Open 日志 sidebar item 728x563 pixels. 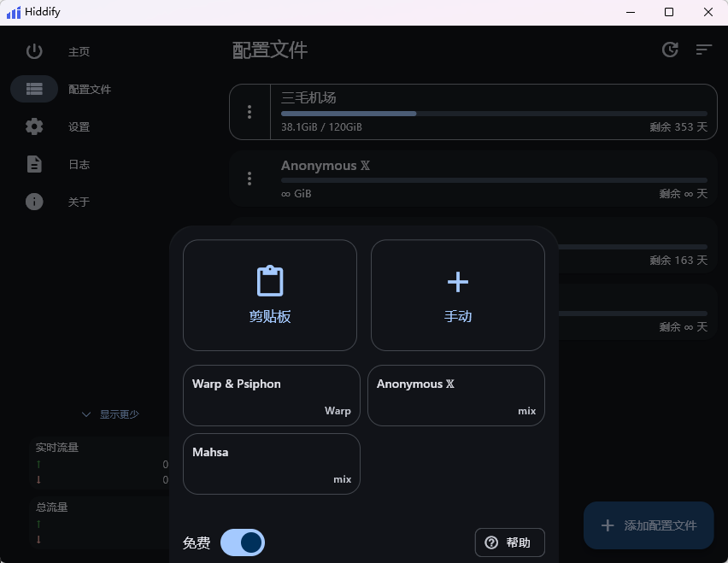(x=79, y=164)
